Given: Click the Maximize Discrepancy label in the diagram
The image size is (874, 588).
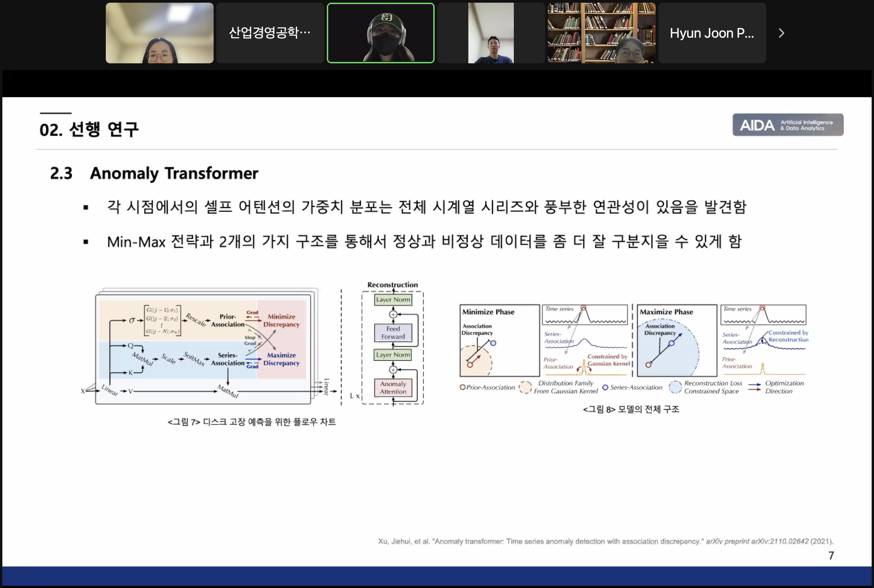Looking at the screenshot, I should coord(281,359).
